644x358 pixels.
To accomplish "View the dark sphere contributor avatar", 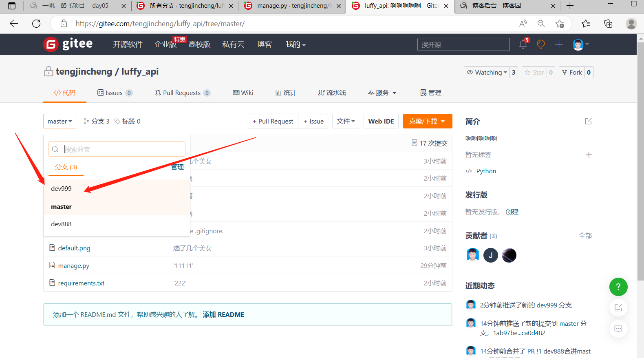I will [x=509, y=255].
